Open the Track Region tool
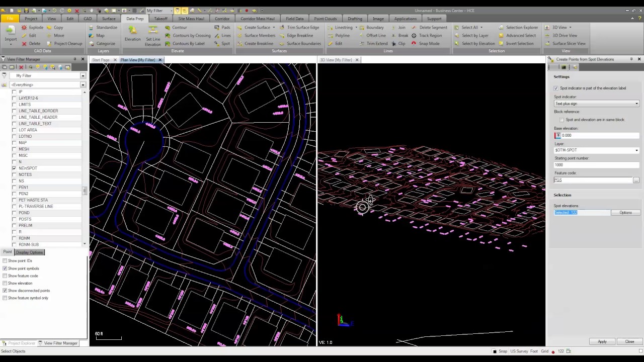Viewport: 644px width, 362px height. pyautogui.click(x=426, y=36)
